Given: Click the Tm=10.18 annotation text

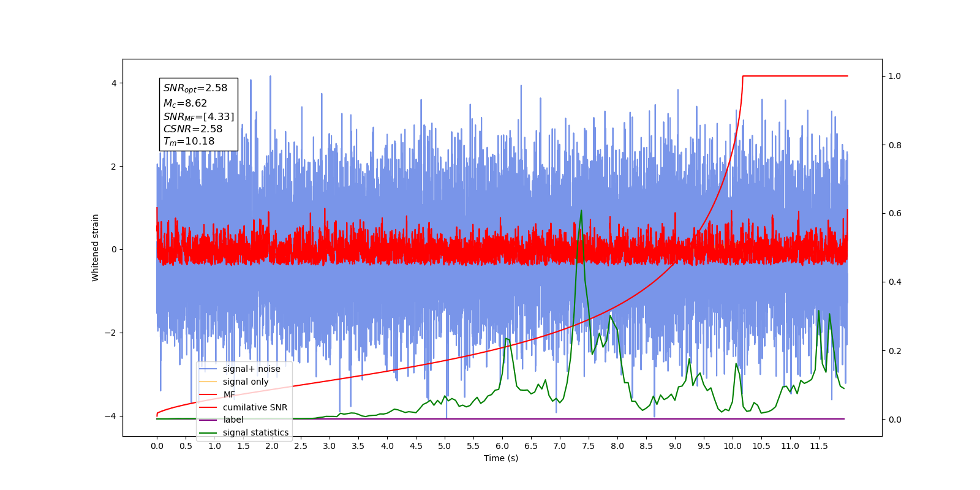Looking at the screenshot, I should (x=189, y=141).
